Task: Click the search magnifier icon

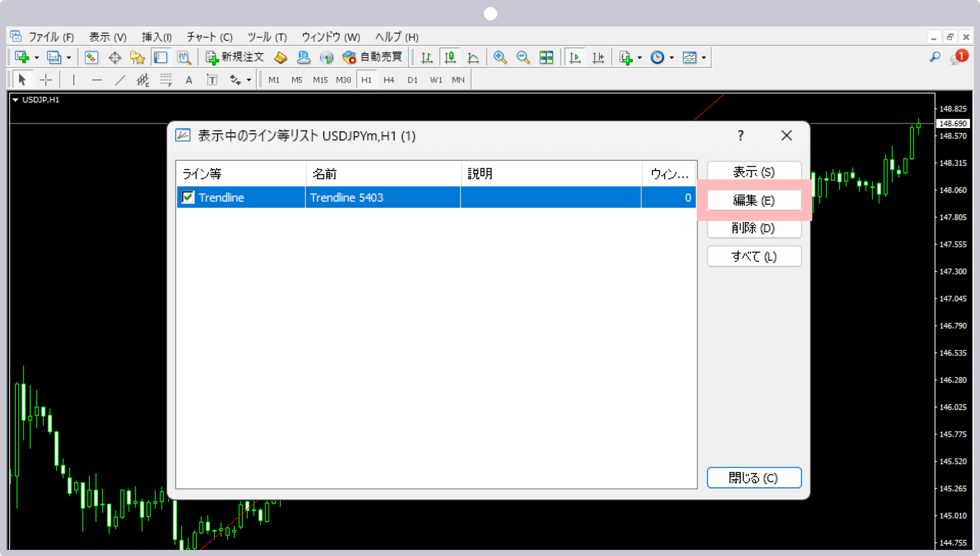Action: (935, 57)
